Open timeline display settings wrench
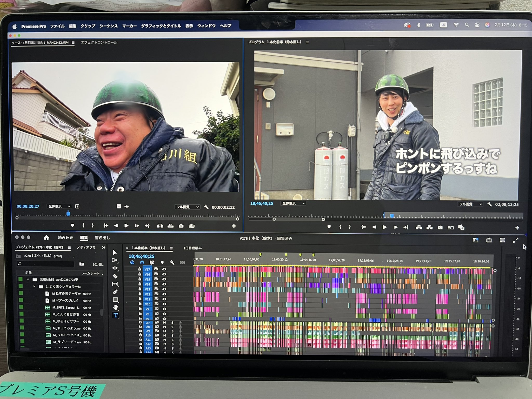Screen dimensions: 532x399 click(172, 262)
